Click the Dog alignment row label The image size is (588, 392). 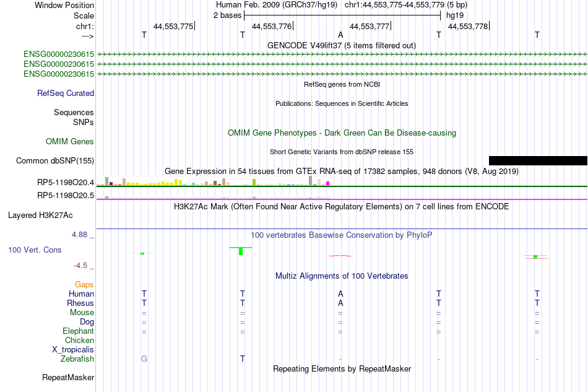(87, 322)
